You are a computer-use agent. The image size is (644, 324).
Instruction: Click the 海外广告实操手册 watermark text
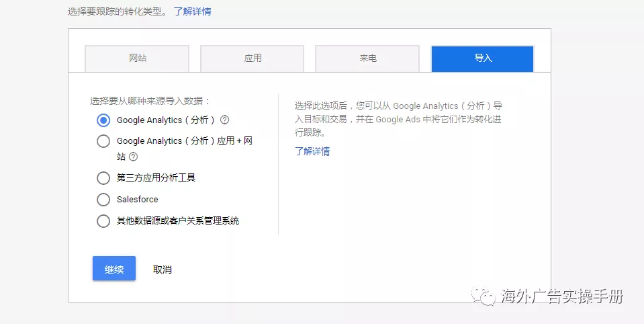562,296
